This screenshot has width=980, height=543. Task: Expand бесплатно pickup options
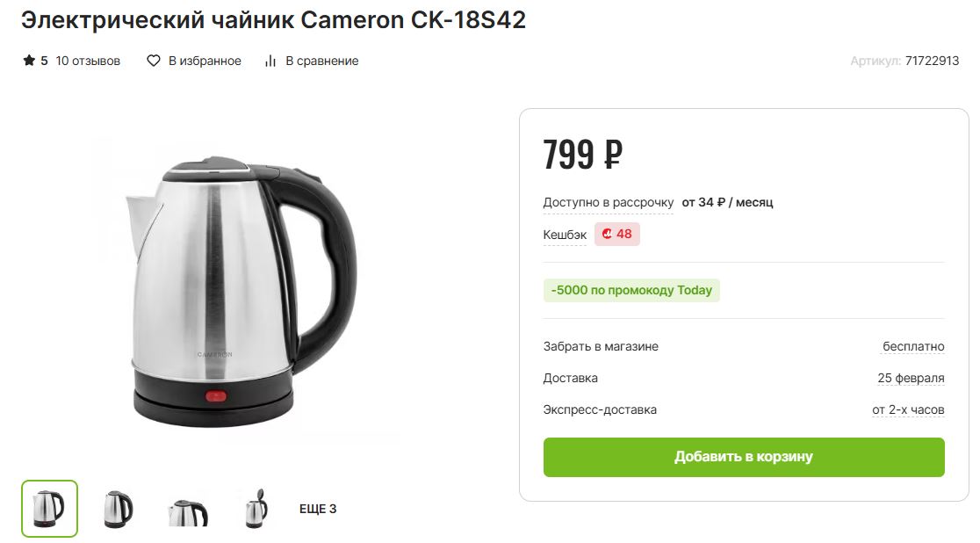point(913,346)
